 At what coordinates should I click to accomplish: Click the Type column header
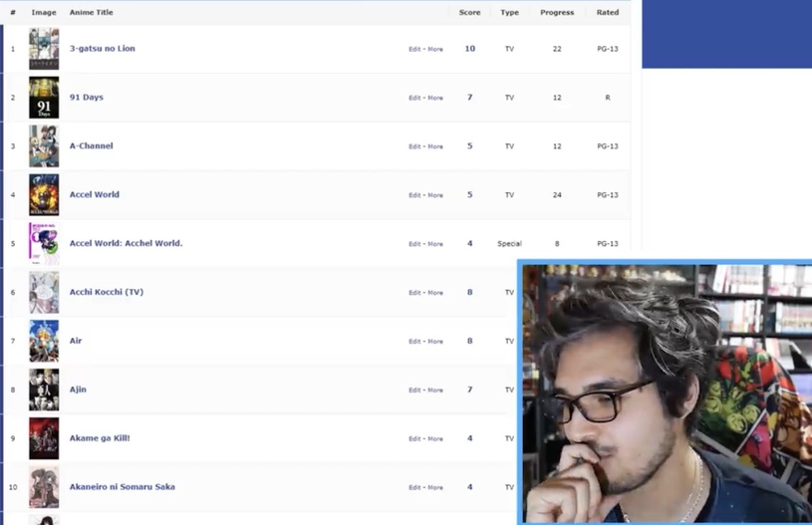pos(509,13)
